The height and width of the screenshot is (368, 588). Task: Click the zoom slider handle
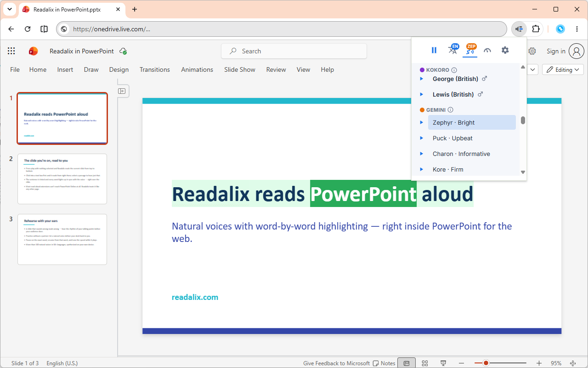tap(486, 363)
